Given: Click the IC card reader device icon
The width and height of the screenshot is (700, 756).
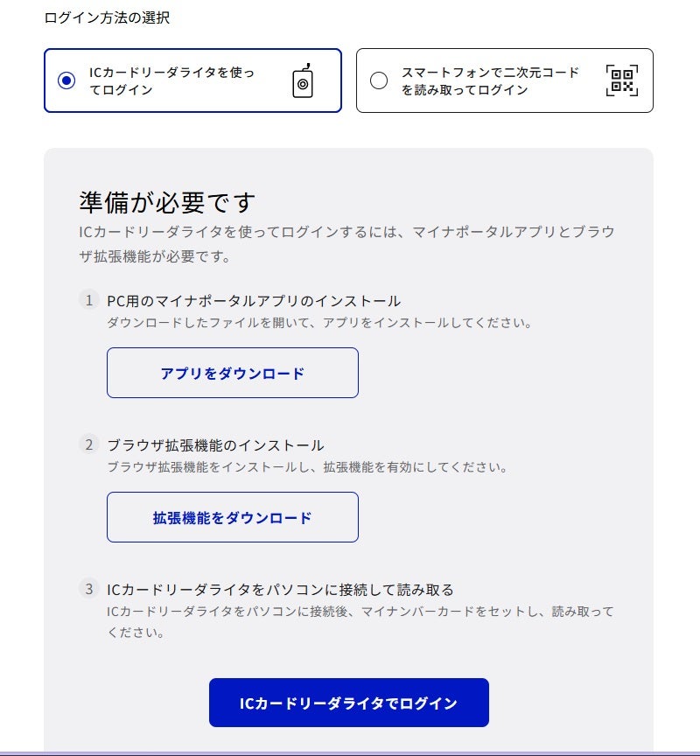Looking at the screenshot, I should pyautogui.click(x=303, y=80).
